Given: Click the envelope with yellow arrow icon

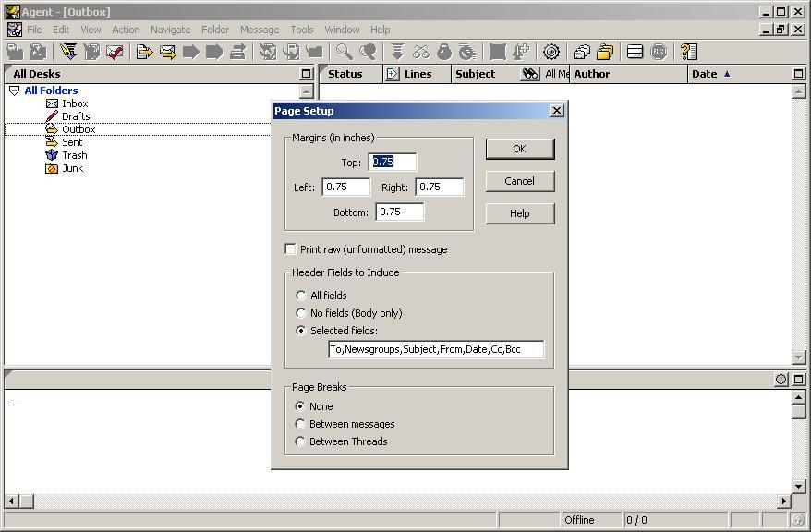Looking at the screenshot, I should [167, 52].
